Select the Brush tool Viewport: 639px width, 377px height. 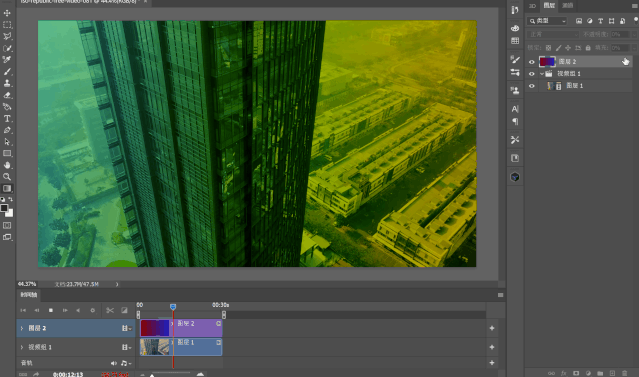[7, 72]
